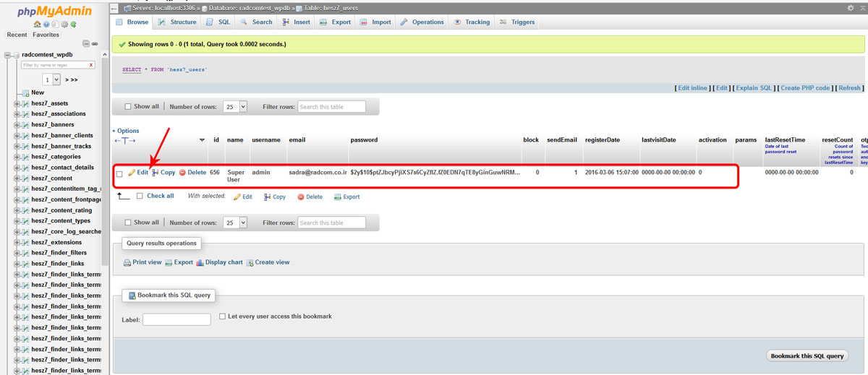The height and width of the screenshot is (375, 868).
Task: Click the Home icon under phpMyAdmin logo
Action: pos(37,25)
